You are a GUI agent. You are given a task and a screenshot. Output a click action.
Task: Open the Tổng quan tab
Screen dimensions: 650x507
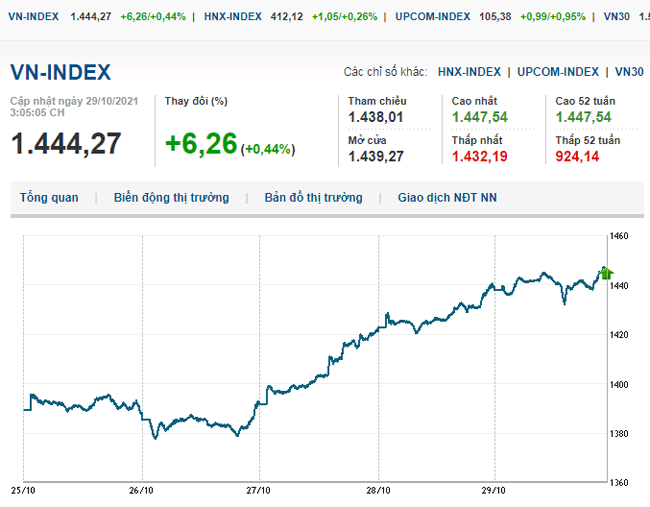coord(49,198)
